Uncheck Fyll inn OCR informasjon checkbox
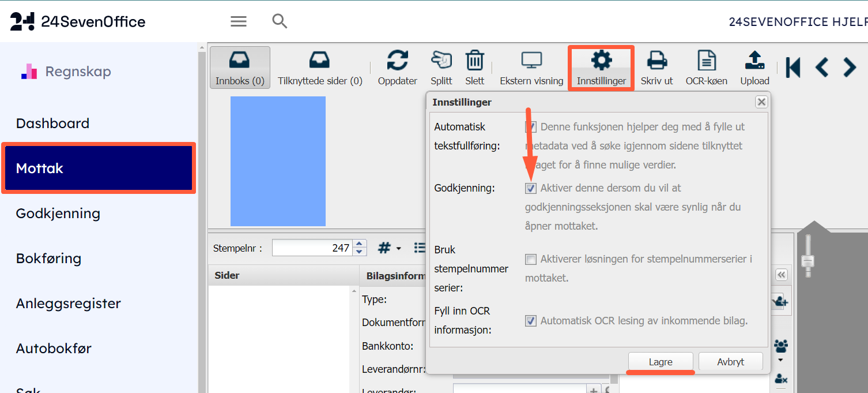This screenshot has height=393, width=868. pyautogui.click(x=531, y=321)
